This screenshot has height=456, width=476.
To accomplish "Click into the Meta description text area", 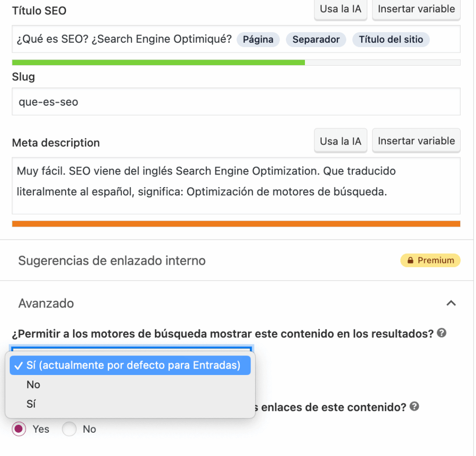I will coord(236,186).
